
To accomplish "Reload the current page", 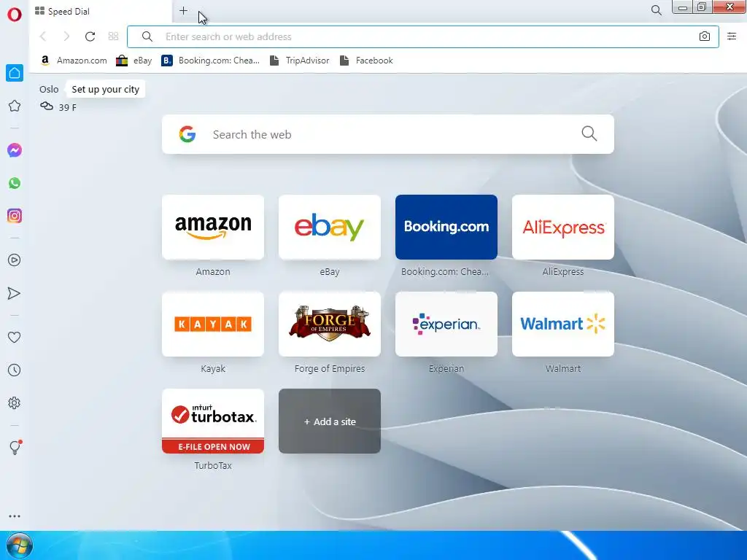I will click(x=90, y=36).
